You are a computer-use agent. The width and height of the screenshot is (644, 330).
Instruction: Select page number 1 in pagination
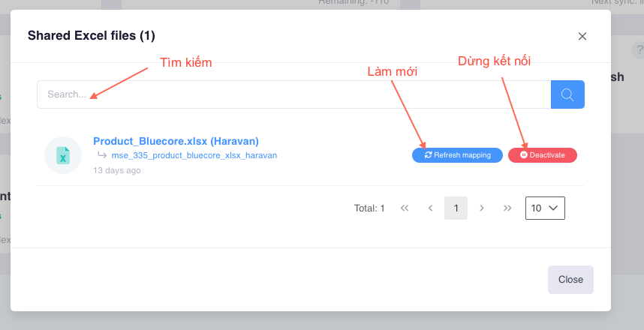pos(456,208)
